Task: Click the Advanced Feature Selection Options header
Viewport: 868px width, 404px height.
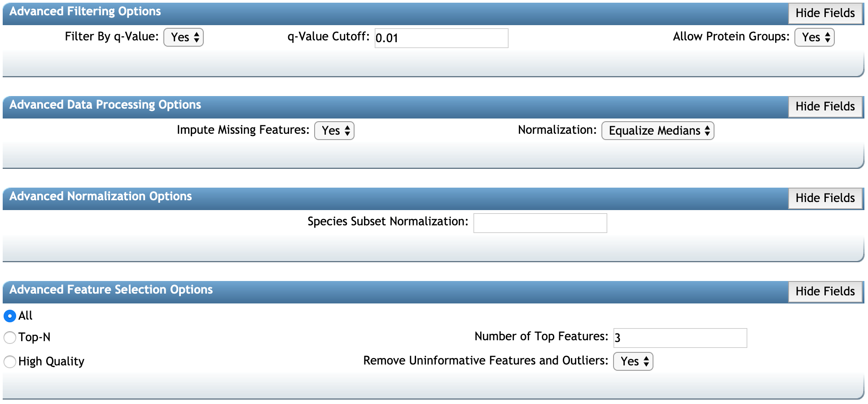Action: tap(110, 290)
